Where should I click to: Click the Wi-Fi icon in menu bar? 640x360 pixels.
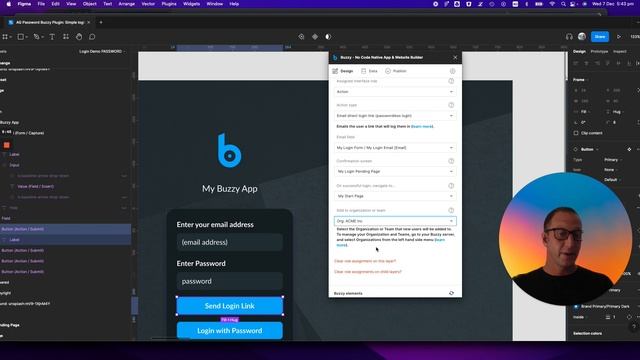[x=552, y=4]
